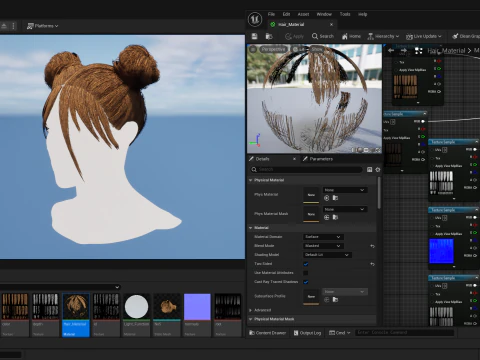The height and width of the screenshot is (360, 480).
Task: Click the Unreal Engine logo icon
Action: (x=255, y=19)
